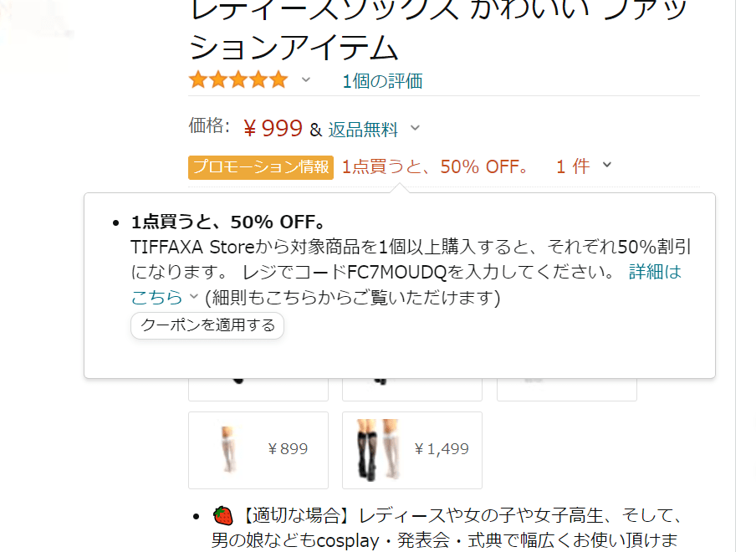Click the 1点買うと、50% OFF promotion text
This screenshot has height=552, width=756.
point(436,166)
